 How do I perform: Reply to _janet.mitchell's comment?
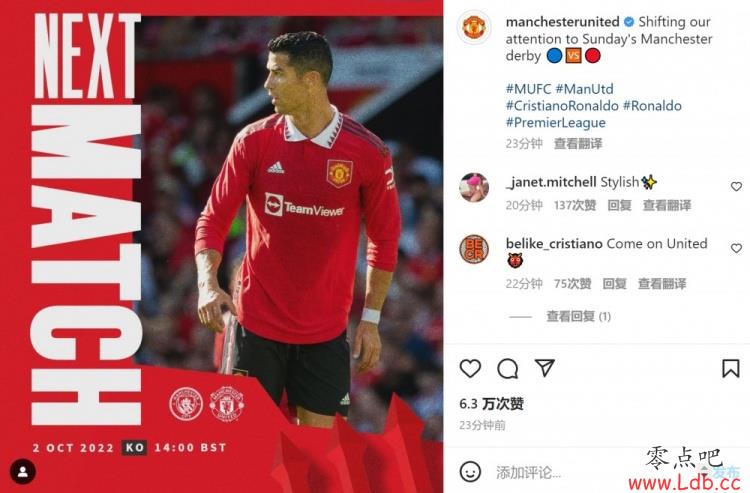point(619,206)
